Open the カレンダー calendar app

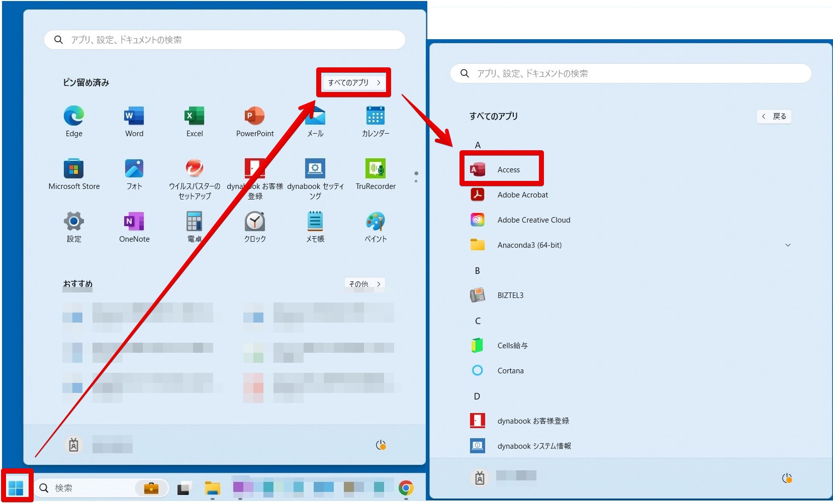(x=376, y=121)
